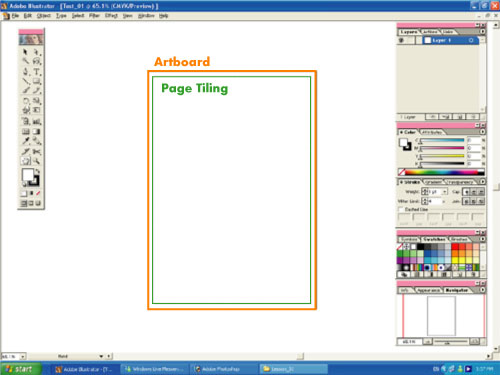
Task: Select the Pen tool
Action: pyautogui.click(x=26, y=72)
